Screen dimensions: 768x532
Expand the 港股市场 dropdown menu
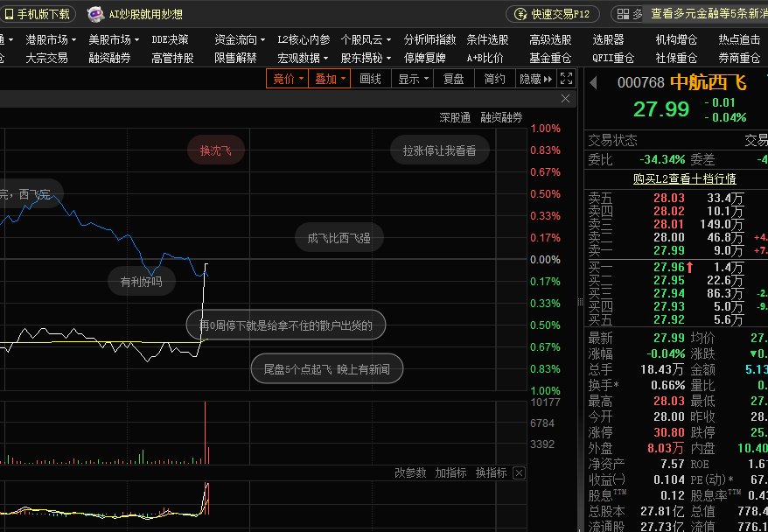point(51,39)
